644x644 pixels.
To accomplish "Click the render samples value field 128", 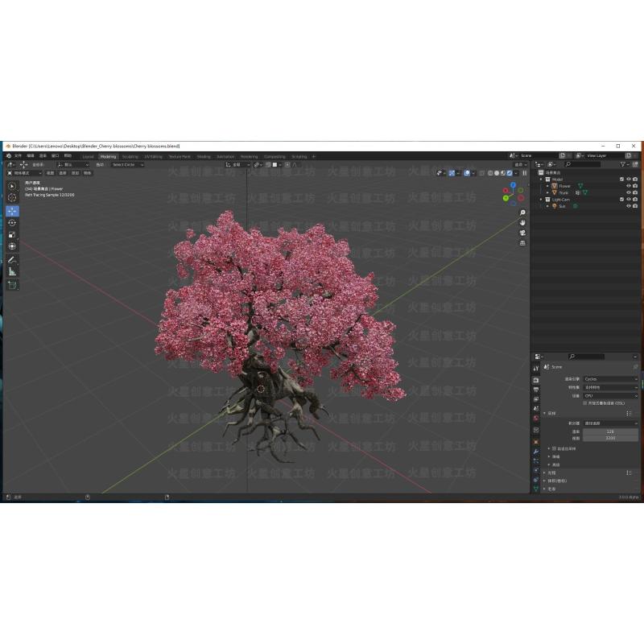I will [x=610, y=431].
